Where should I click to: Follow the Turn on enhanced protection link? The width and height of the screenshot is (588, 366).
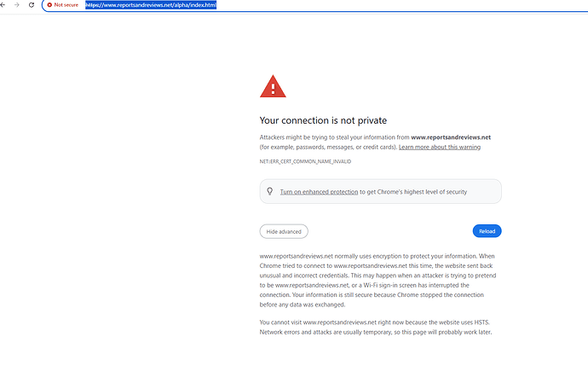(319, 192)
